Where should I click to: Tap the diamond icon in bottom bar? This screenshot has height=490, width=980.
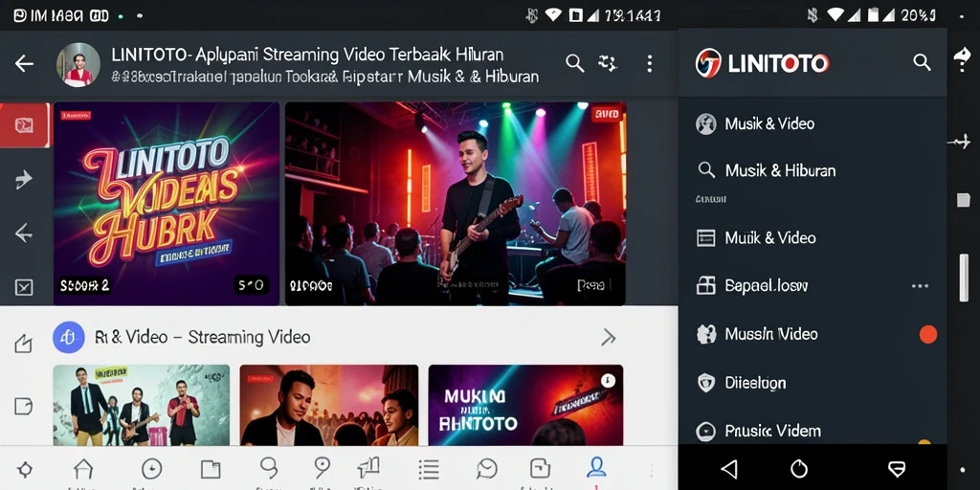click(x=25, y=469)
